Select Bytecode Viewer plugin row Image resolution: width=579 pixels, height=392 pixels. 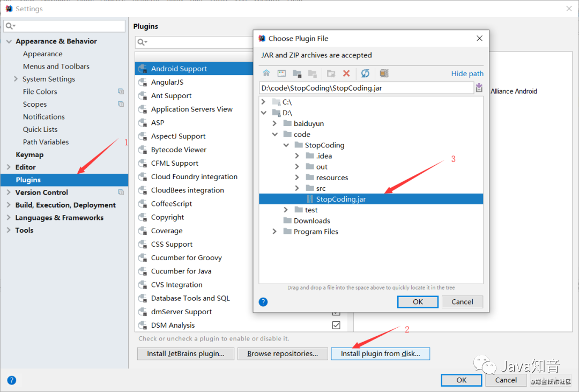click(194, 150)
